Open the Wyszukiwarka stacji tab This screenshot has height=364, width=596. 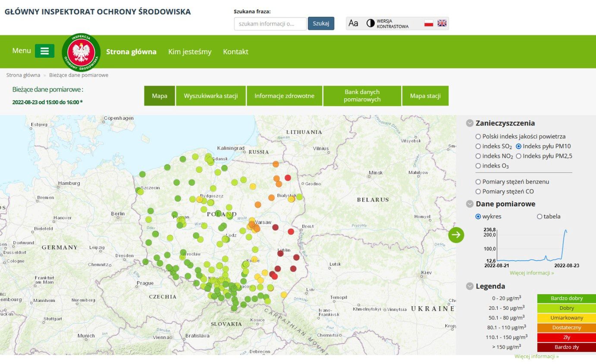[x=211, y=96]
